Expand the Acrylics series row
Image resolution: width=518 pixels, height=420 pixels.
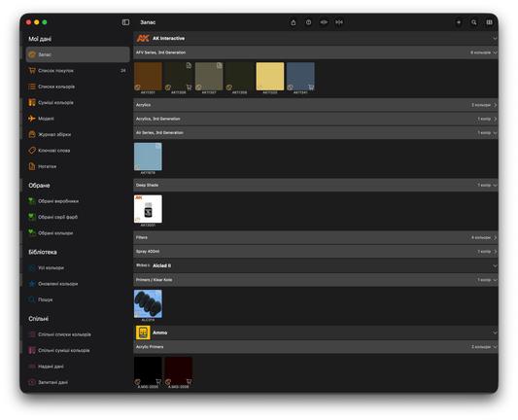tap(316, 105)
